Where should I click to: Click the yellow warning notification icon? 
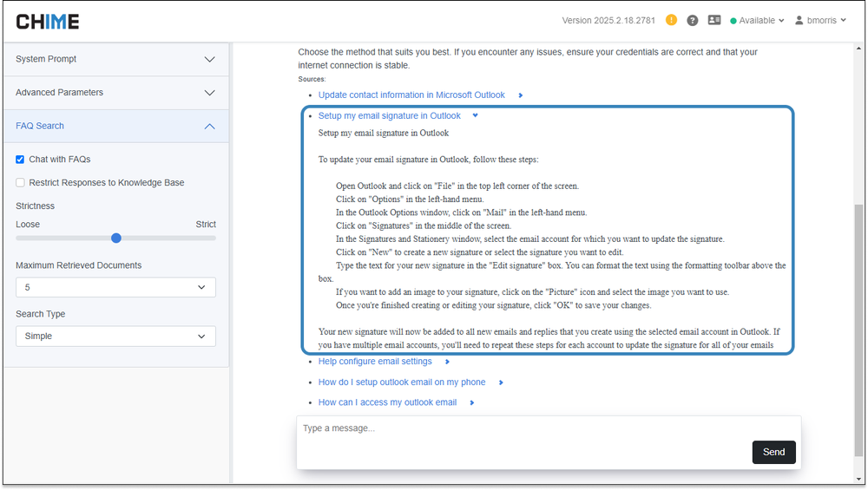tap(671, 21)
